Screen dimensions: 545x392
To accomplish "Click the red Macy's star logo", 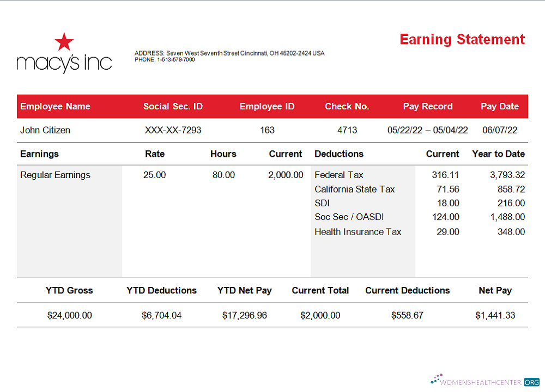I will click(x=64, y=42).
